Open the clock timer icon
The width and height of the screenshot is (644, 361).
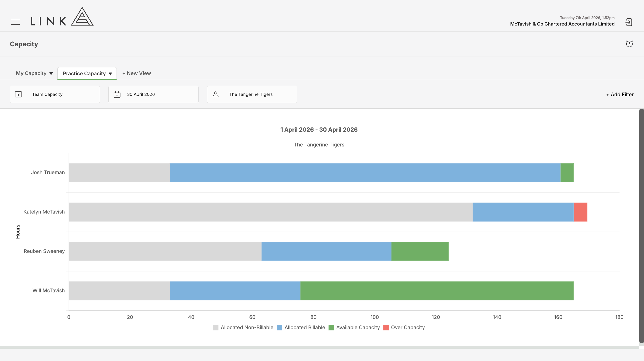pos(629,44)
